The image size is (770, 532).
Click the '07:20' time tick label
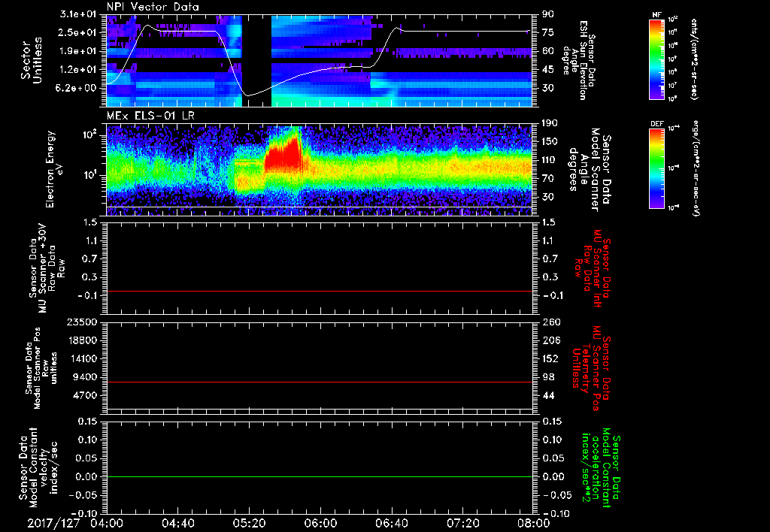click(x=462, y=523)
